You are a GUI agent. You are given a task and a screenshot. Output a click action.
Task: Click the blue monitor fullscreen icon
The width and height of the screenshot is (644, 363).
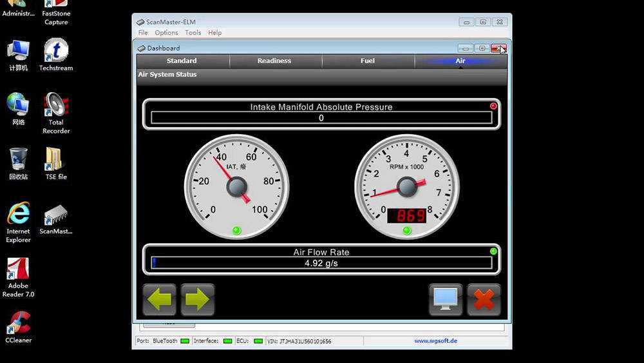(x=446, y=300)
